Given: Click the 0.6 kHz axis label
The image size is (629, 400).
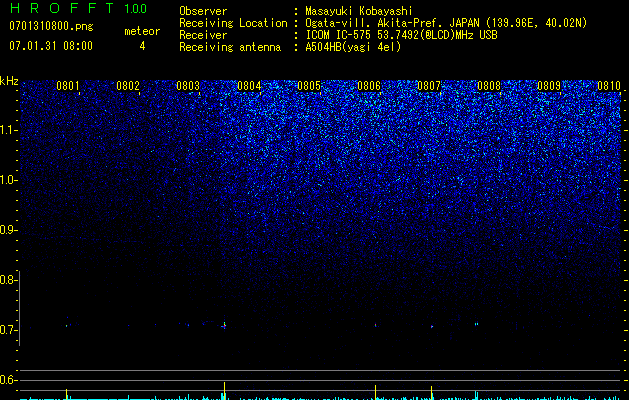Looking at the screenshot, I should point(9,380).
